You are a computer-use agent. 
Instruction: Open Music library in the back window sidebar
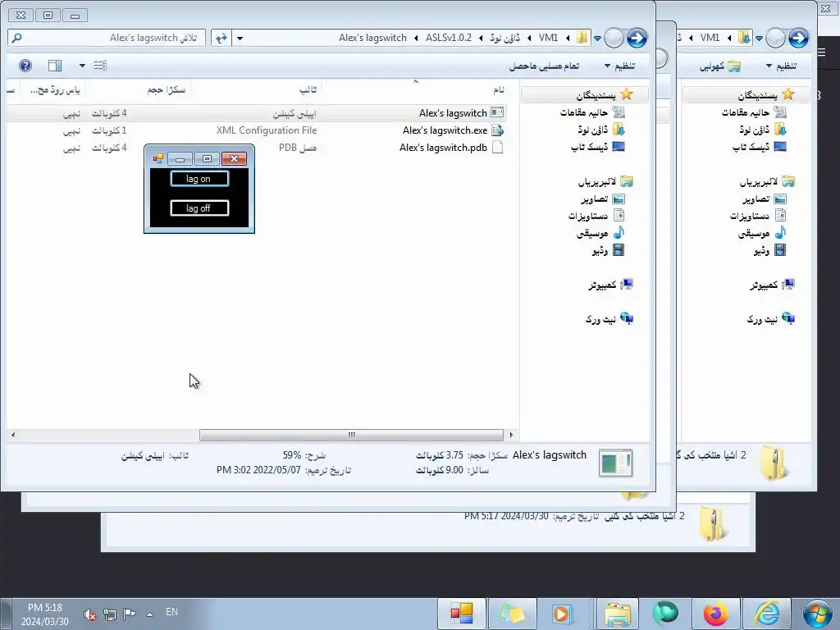(762, 233)
